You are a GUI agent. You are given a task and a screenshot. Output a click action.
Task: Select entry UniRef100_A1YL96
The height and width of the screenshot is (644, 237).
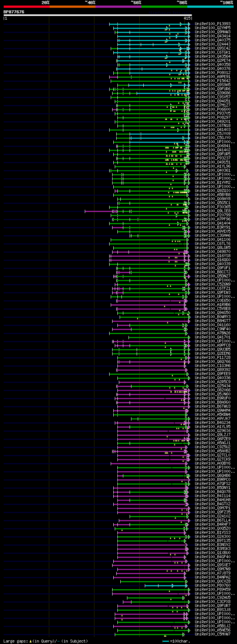point(213,166)
